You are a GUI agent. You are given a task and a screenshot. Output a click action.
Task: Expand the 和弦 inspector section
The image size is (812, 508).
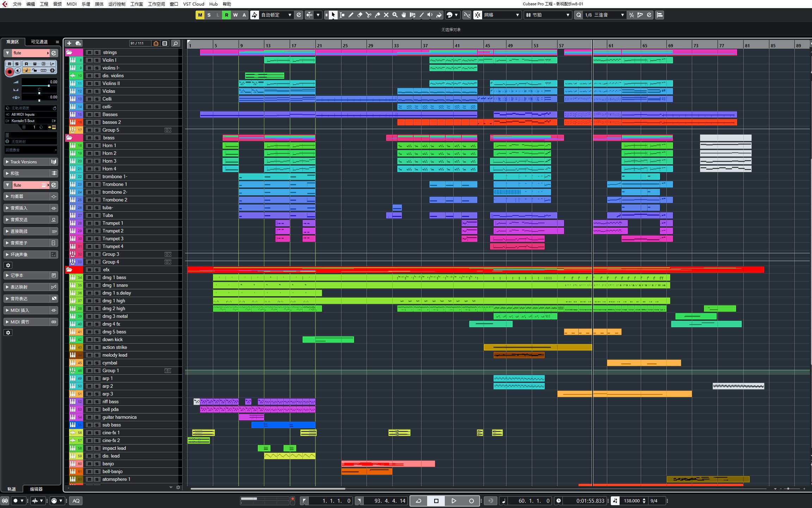[x=26, y=174]
